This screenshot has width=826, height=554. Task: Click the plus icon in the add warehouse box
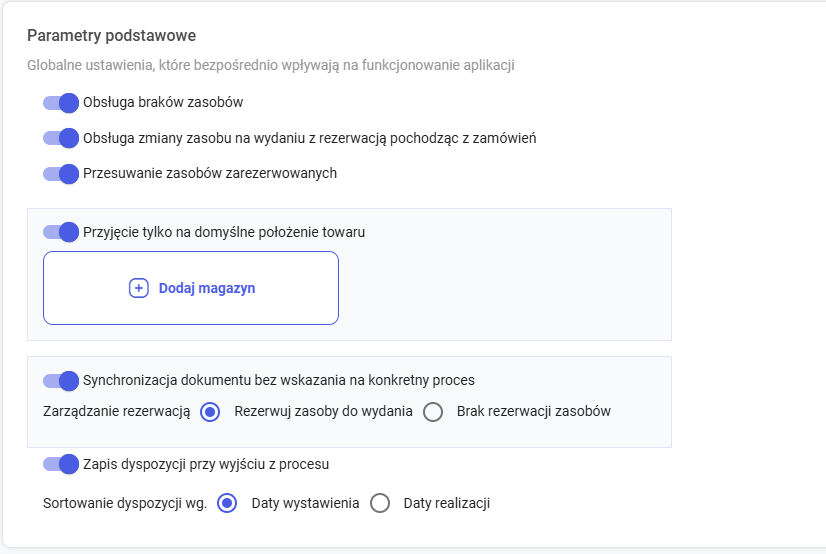click(x=139, y=288)
